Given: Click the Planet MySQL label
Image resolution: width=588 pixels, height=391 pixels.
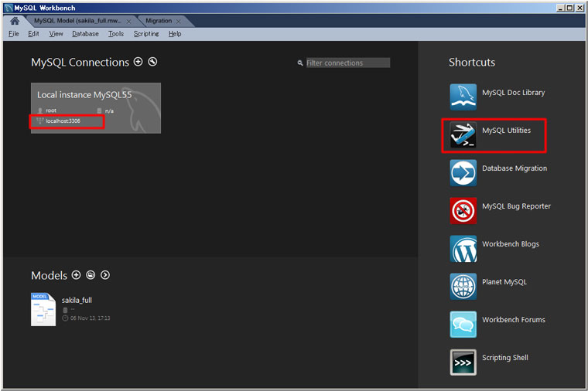Looking at the screenshot, I should coord(504,281).
